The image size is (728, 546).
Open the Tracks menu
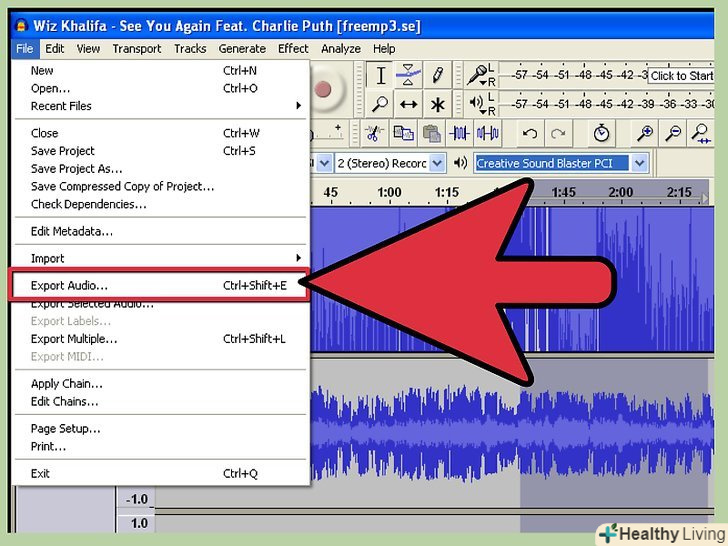pyautogui.click(x=190, y=49)
